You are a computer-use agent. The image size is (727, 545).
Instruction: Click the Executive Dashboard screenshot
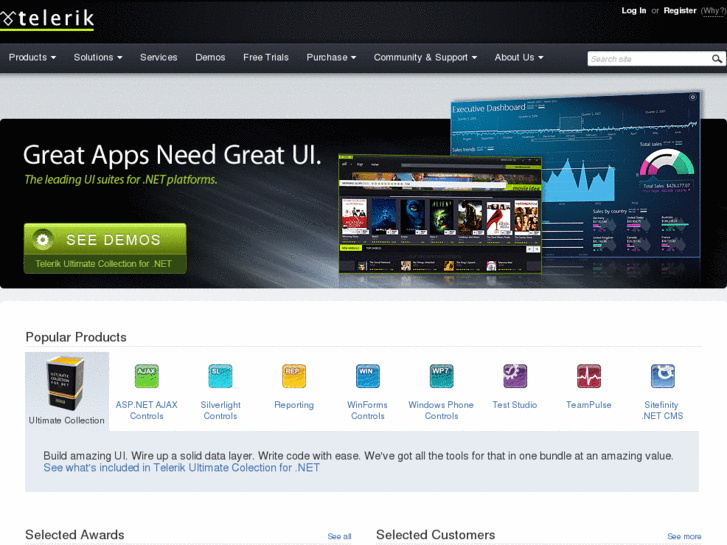tap(621, 174)
